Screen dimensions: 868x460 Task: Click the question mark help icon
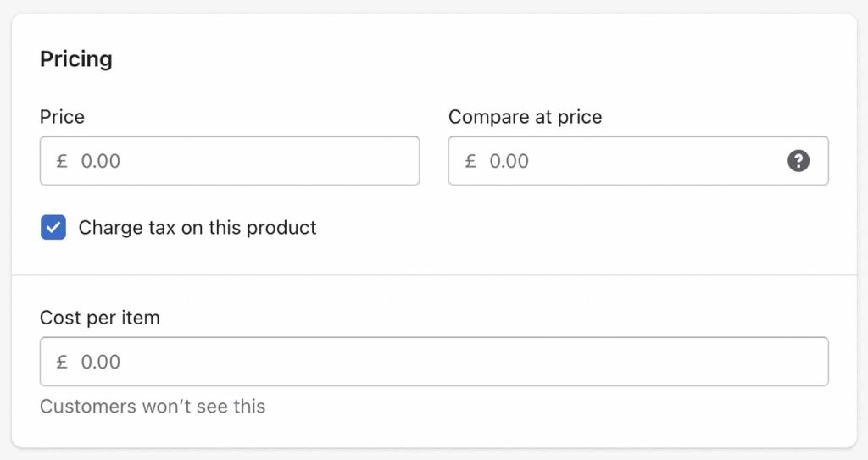click(798, 161)
